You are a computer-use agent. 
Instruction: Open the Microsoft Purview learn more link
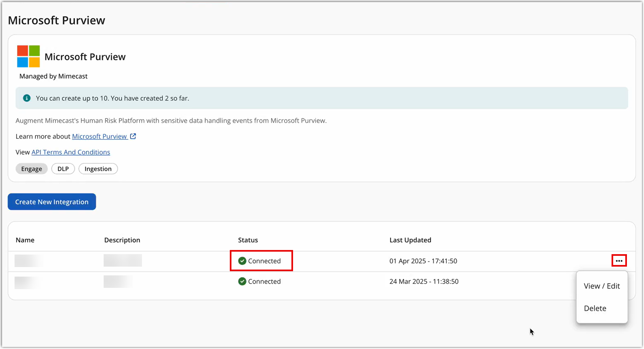coord(100,136)
